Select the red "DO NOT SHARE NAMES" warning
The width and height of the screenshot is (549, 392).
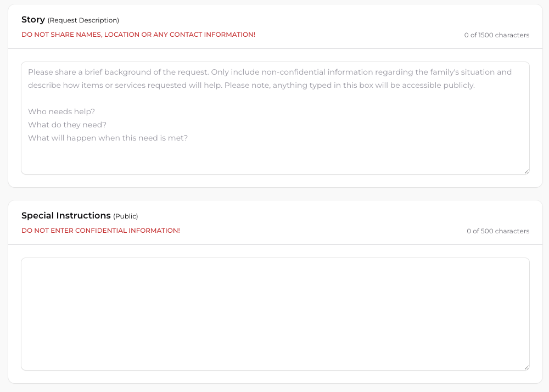(x=138, y=35)
